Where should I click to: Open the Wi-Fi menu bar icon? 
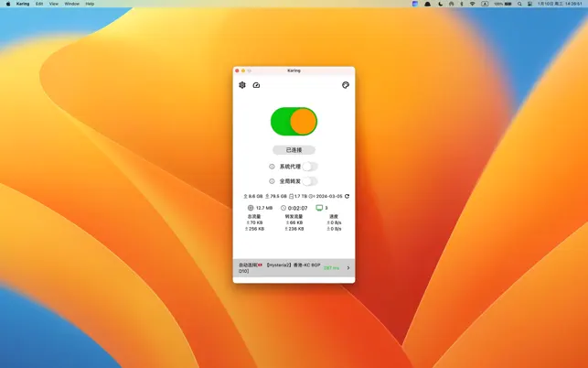point(473,4)
